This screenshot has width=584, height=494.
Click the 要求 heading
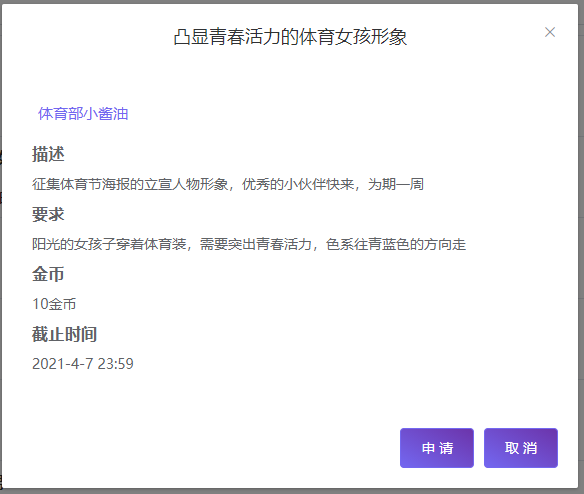click(x=48, y=214)
